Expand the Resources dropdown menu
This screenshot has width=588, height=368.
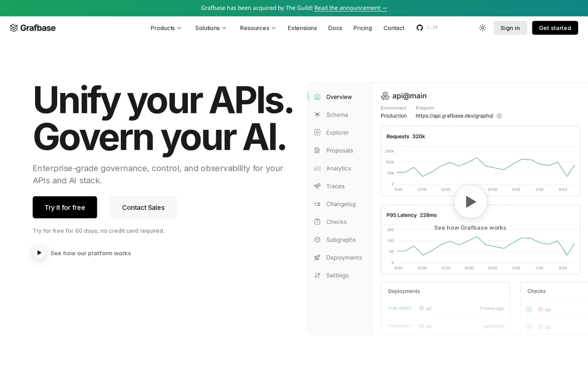[x=258, y=28]
